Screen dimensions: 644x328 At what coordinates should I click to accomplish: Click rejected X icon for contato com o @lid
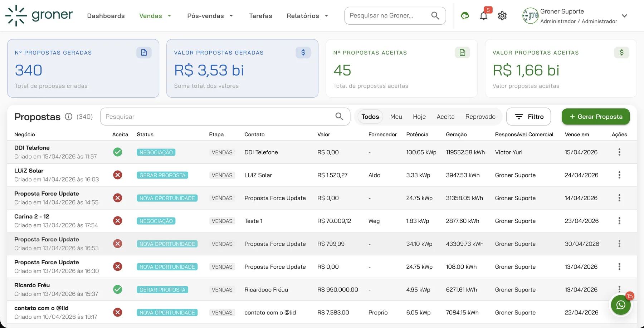[117, 312]
